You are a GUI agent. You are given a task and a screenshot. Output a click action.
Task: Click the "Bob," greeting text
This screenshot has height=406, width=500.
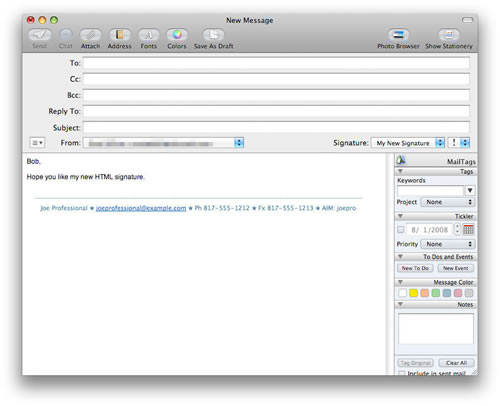click(x=34, y=161)
